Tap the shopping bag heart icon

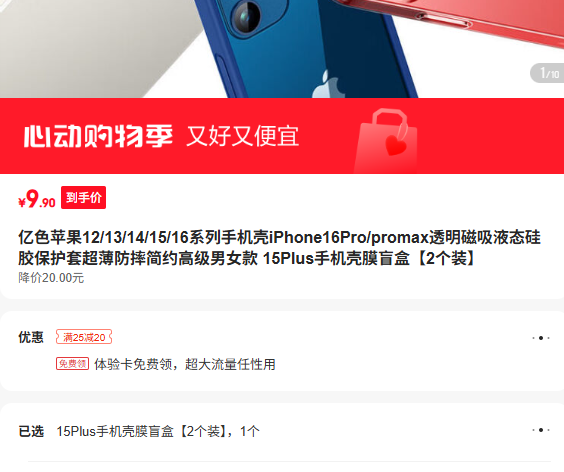pos(388,140)
